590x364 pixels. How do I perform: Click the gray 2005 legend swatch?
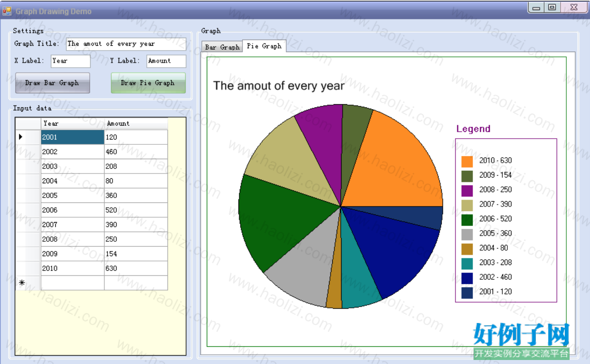point(467,235)
